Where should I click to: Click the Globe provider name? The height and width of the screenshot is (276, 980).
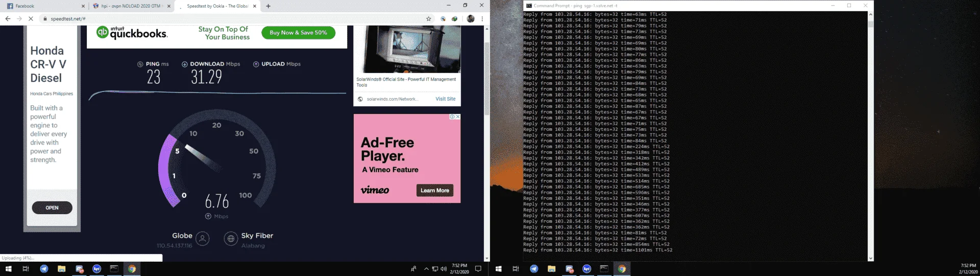182,236
